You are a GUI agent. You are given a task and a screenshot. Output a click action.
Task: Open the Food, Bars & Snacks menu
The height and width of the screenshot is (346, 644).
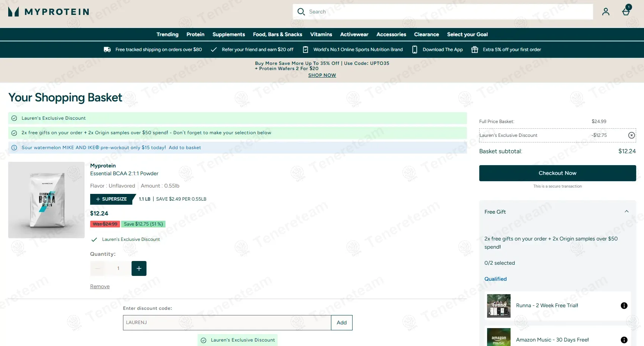click(278, 34)
